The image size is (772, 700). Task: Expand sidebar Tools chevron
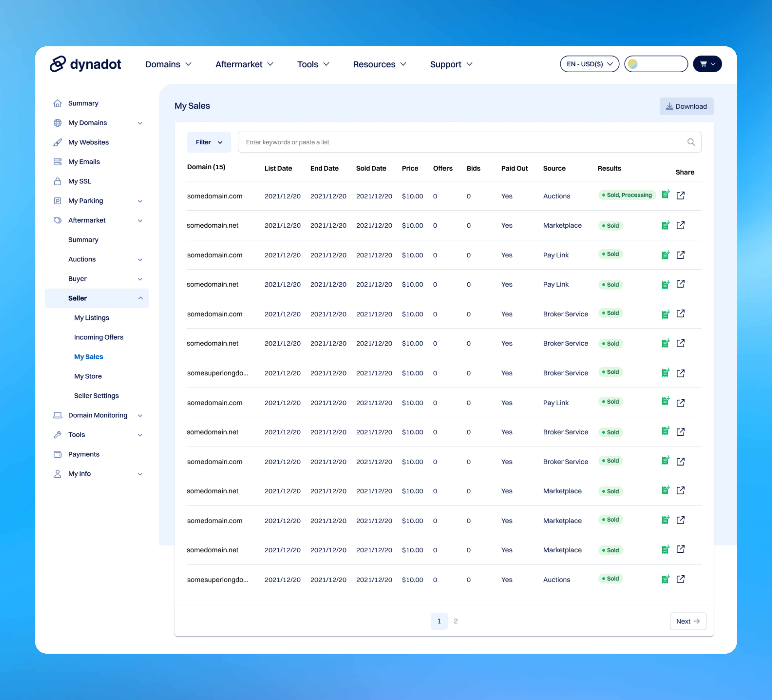140,435
